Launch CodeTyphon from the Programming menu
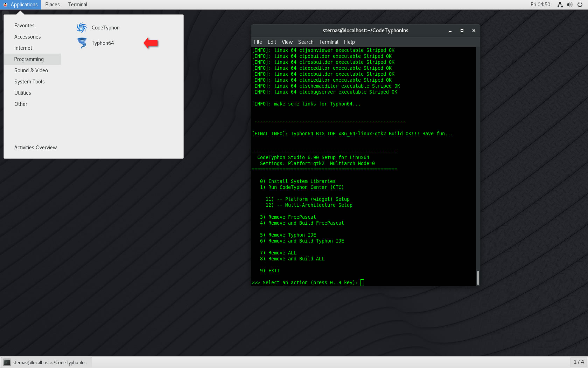Viewport: 588px width, 368px height. coord(105,28)
